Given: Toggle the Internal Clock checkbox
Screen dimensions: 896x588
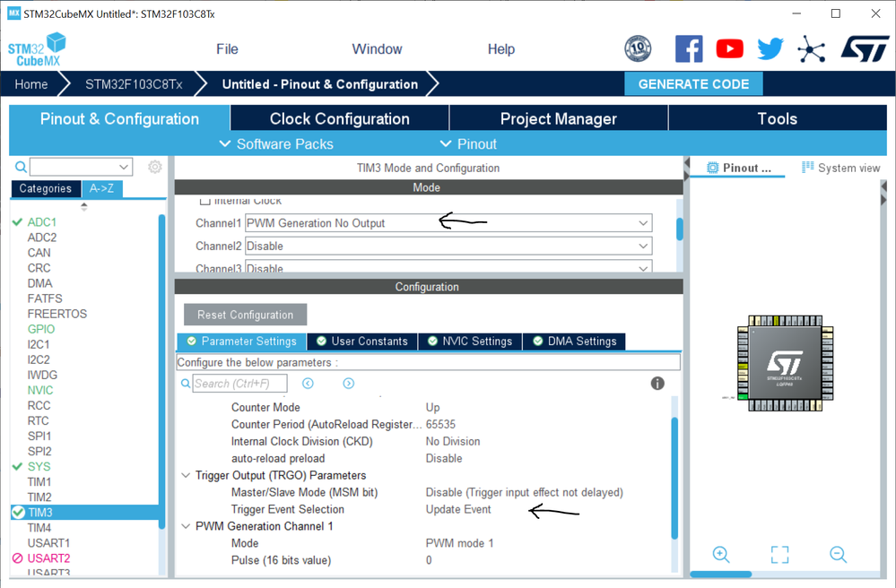Looking at the screenshot, I should pos(205,201).
